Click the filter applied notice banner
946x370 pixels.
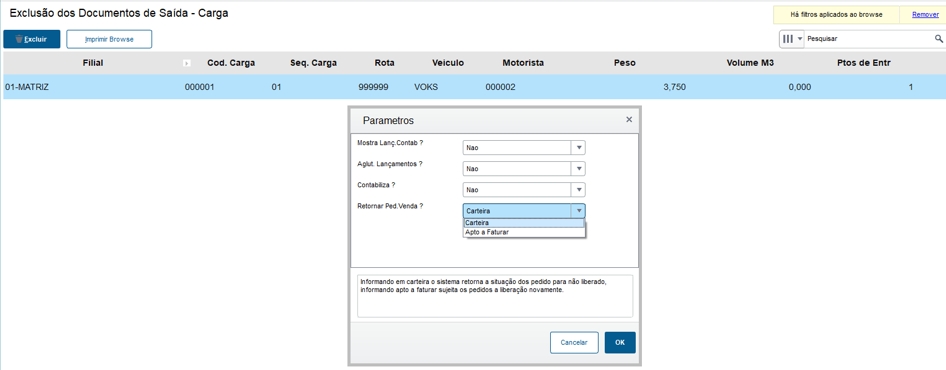[836, 14]
